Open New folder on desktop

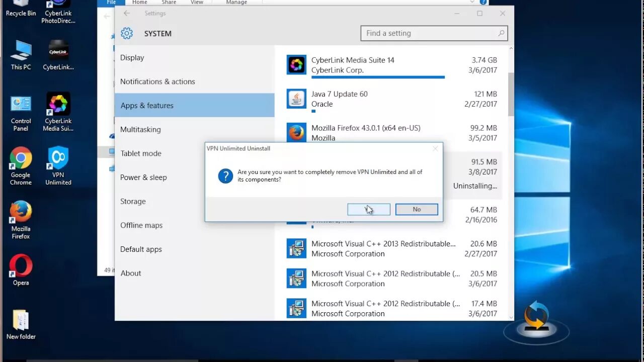21,325
